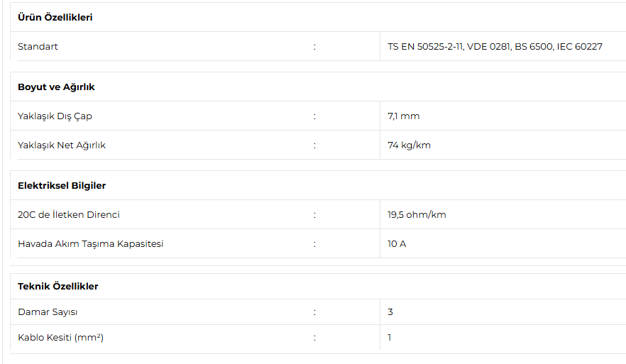Select the Yaklaşık Net Ağırlık label
Screen dimensions: 626x364
(62, 145)
